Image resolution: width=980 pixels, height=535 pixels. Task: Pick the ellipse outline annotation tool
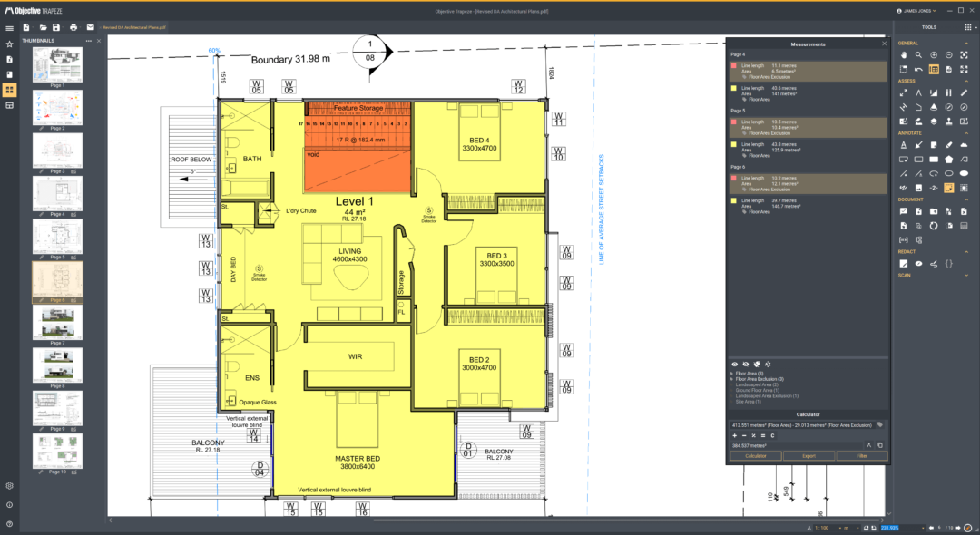click(949, 173)
